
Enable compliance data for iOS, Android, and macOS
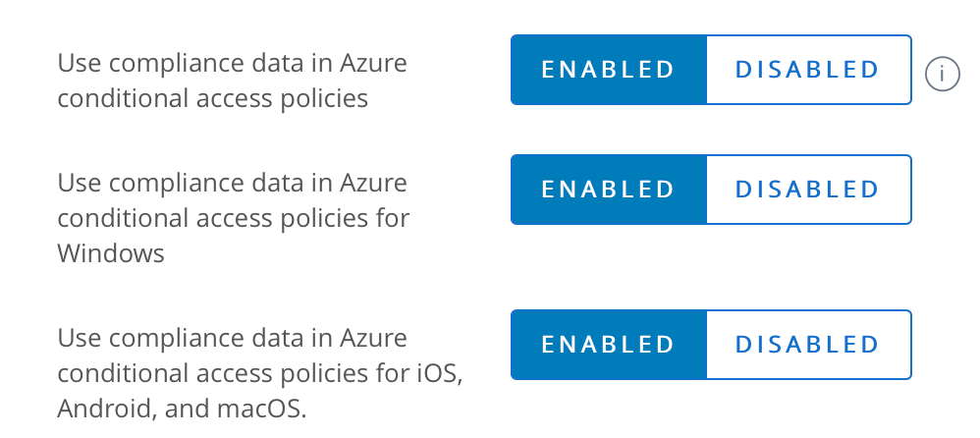[609, 345]
